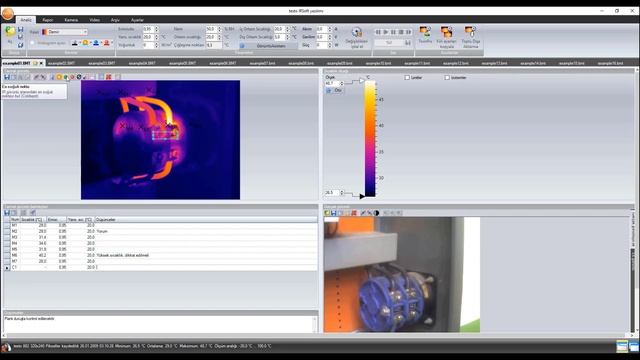Viewport: 640px width, 360px height.
Task: Start video playback with the play button
Action: click(x=386, y=32)
